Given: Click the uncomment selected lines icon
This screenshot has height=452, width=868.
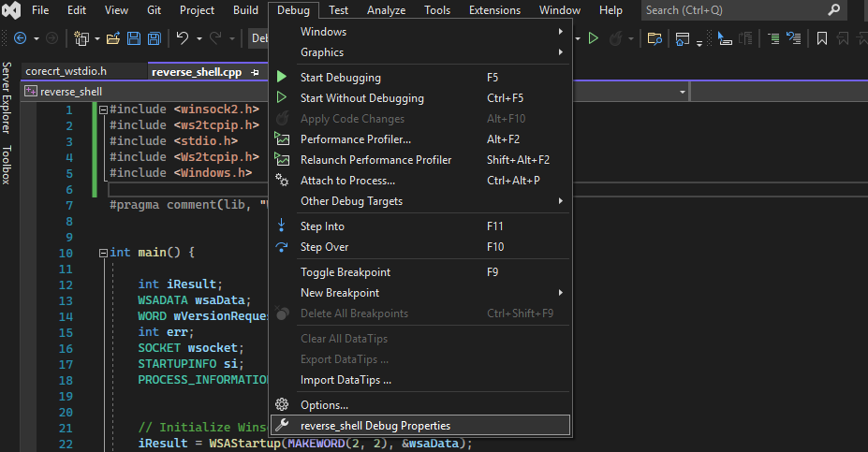Looking at the screenshot, I should tap(794, 38).
